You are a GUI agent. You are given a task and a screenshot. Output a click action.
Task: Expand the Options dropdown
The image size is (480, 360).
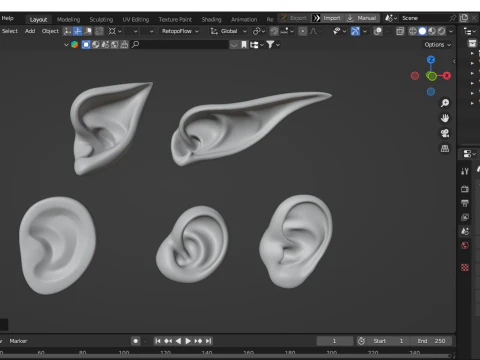(x=438, y=45)
